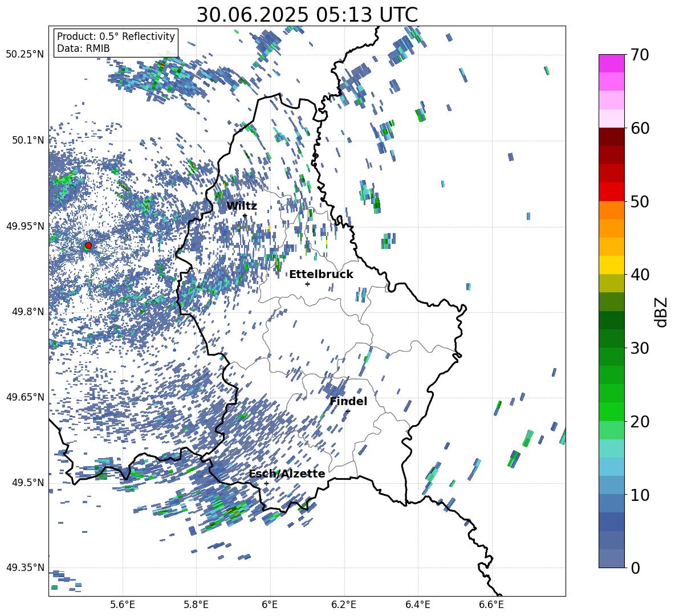Screen dimensions: 675x616
Task: Click the Ettelbruck city label
Action: pyautogui.click(x=321, y=275)
